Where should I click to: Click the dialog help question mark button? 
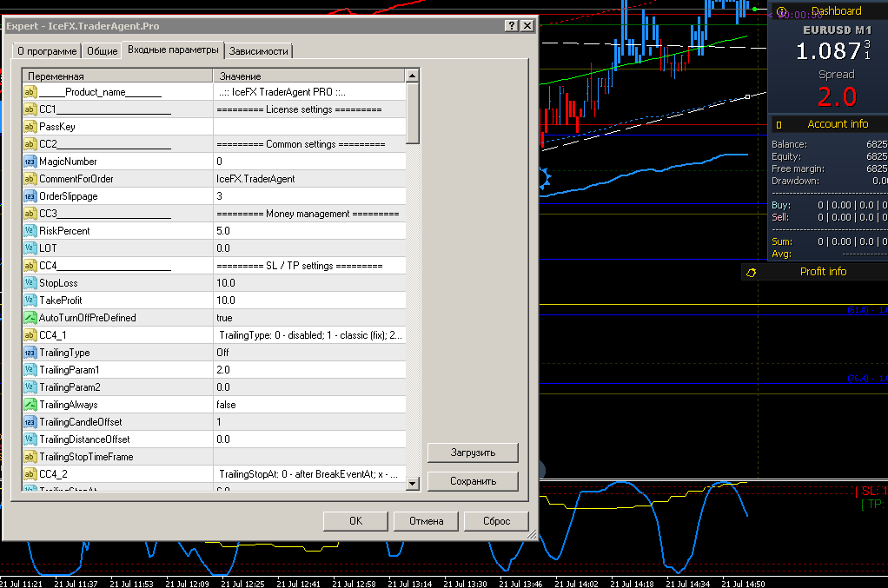pos(512,25)
